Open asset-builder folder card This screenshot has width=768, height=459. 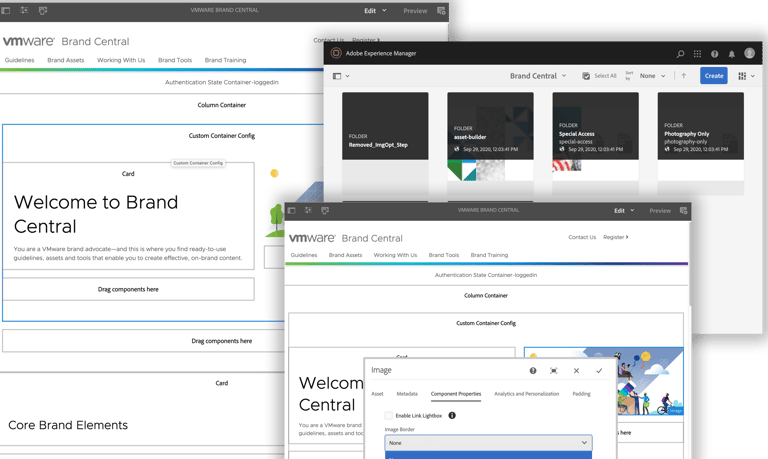[490, 143]
